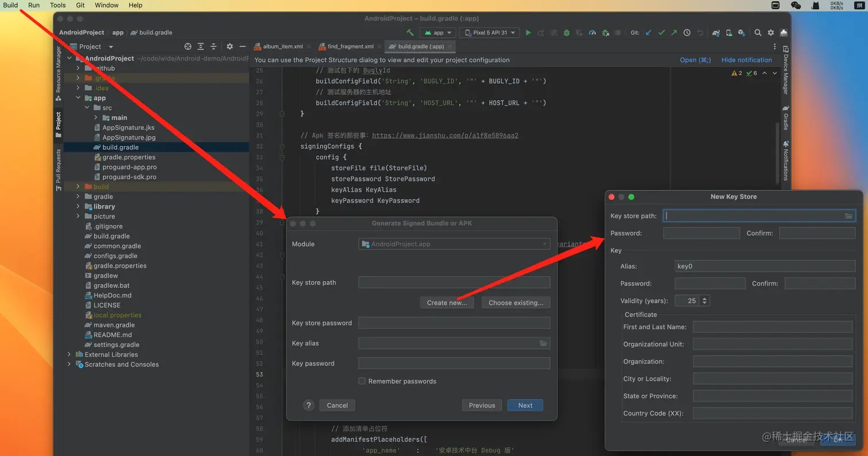Expand the library folder

79,206
